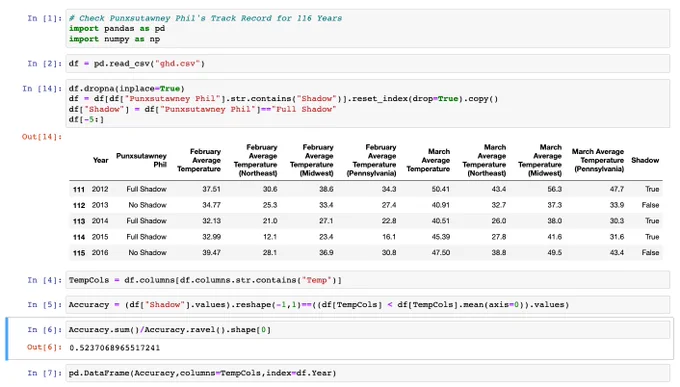This screenshot has height=387, width=680.
Task: Click the Out[6]: prompt label
Action: point(44,347)
